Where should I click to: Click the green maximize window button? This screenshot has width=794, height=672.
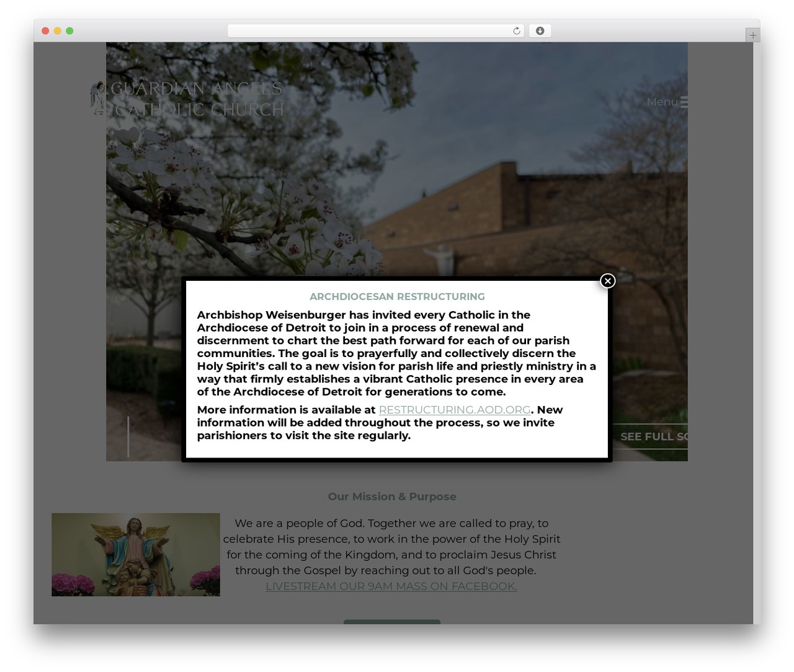tap(69, 31)
